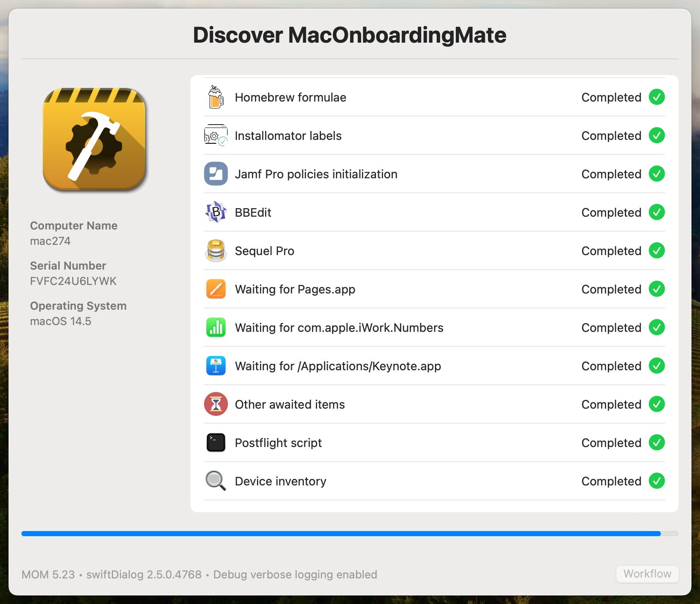Click the hourglass icon for awaited items

[x=216, y=404]
